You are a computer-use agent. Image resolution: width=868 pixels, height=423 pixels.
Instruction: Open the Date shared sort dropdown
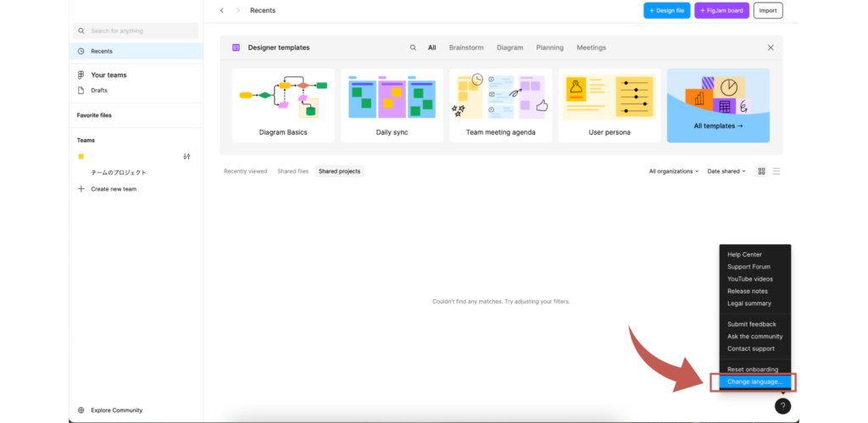pyautogui.click(x=726, y=171)
